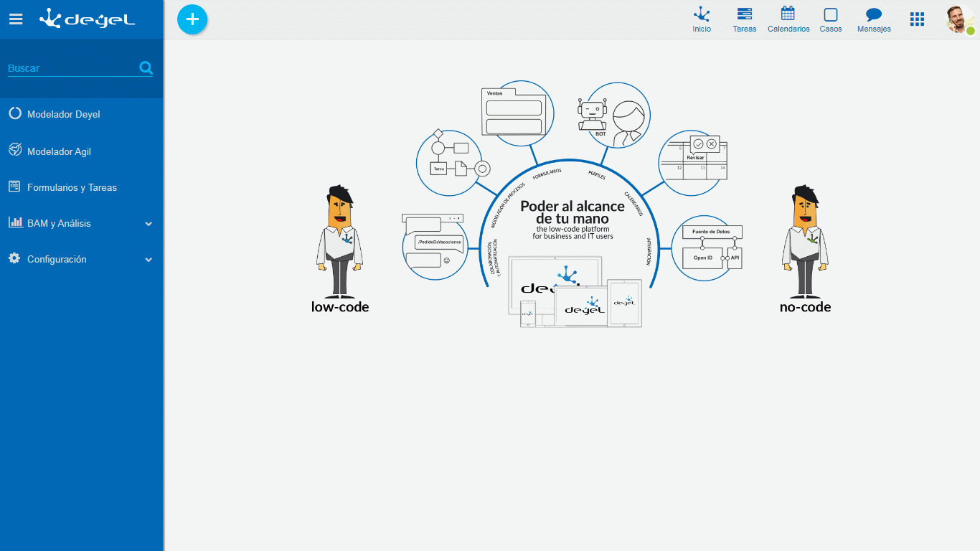Open the Tareas tasks icon
The image size is (980, 551).
tap(745, 19)
